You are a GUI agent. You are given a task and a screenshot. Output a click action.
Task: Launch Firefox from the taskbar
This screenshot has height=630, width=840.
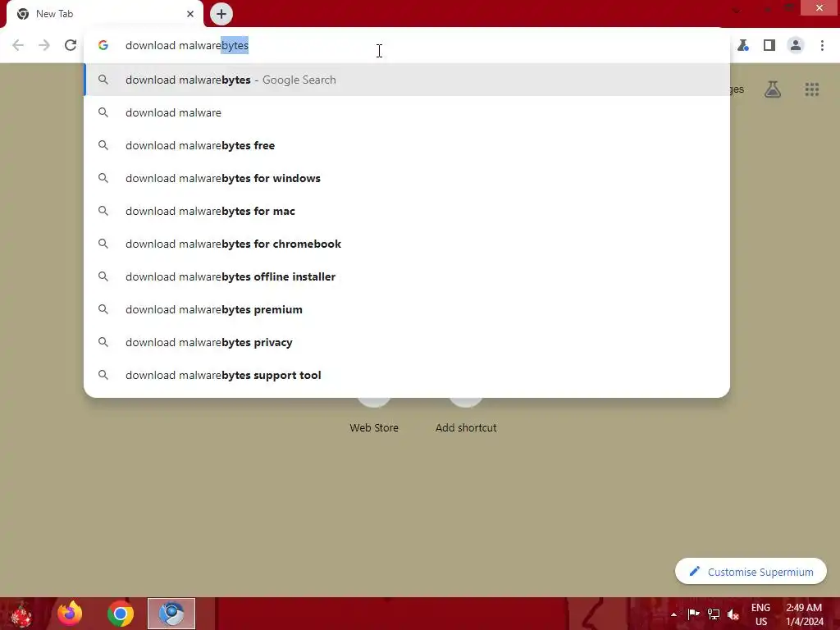70,614
